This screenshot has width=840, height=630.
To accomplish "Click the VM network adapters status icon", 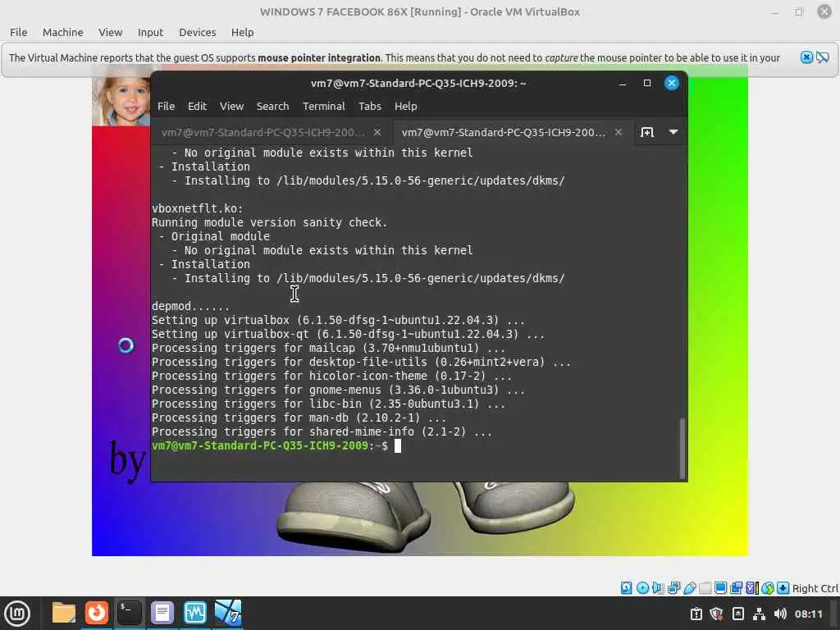I will coord(673,588).
